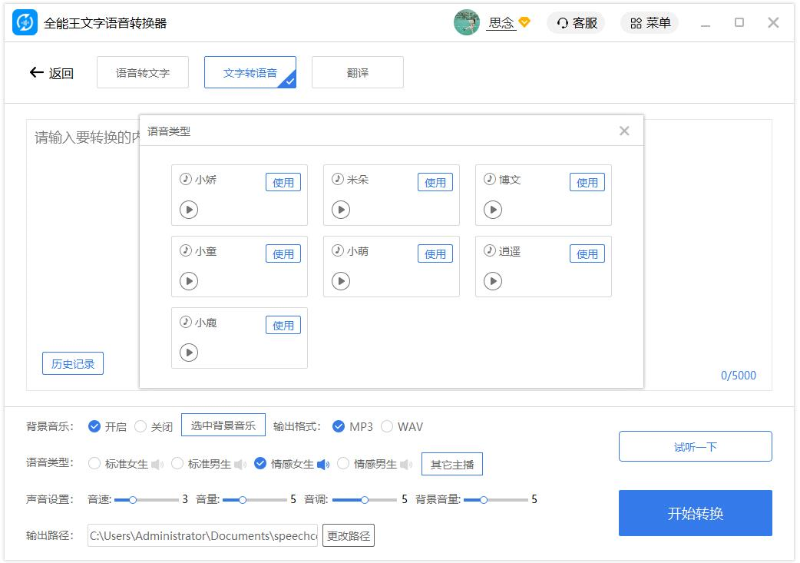Viewport: 800px width, 563px height.
Task: Click speaker icon next to 情感女生
Action: (323, 464)
